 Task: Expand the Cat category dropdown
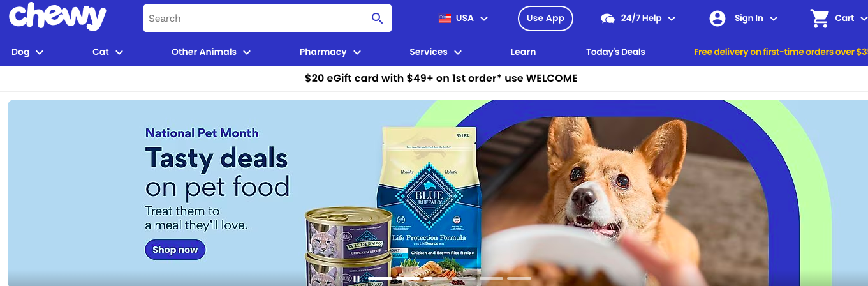(108, 52)
